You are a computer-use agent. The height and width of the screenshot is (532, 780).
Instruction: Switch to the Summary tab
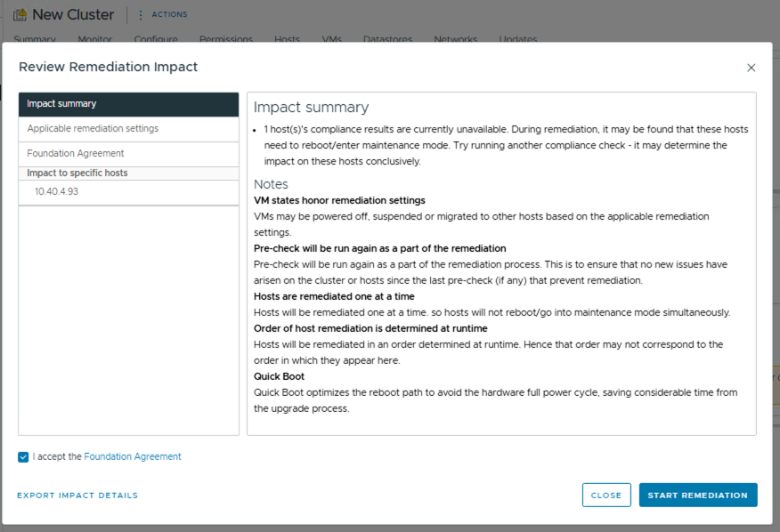tap(35, 39)
